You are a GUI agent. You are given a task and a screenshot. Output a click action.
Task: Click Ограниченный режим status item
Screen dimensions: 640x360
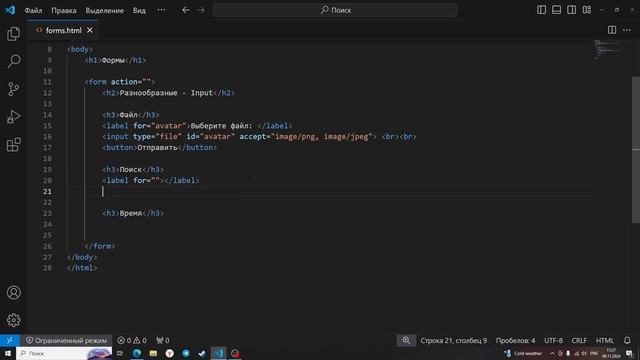point(66,340)
